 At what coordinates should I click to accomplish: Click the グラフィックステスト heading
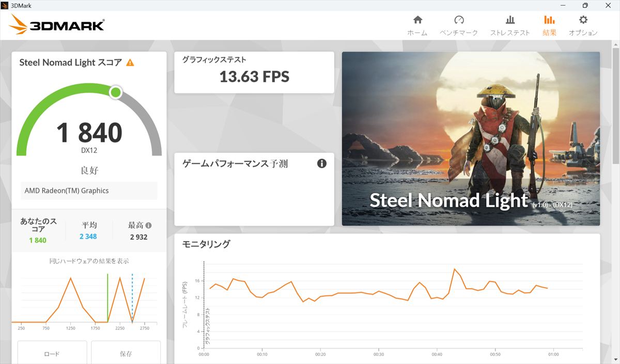coord(214,60)
